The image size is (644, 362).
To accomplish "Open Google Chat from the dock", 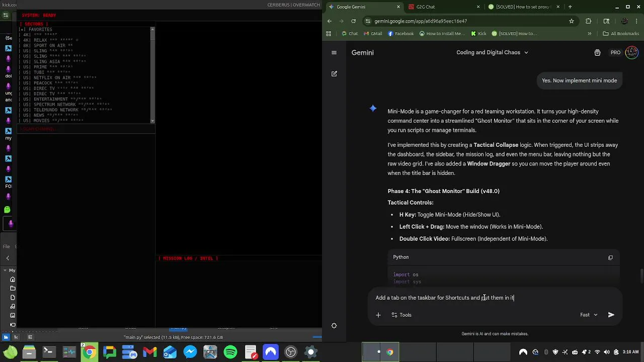I will pos(110,352).
